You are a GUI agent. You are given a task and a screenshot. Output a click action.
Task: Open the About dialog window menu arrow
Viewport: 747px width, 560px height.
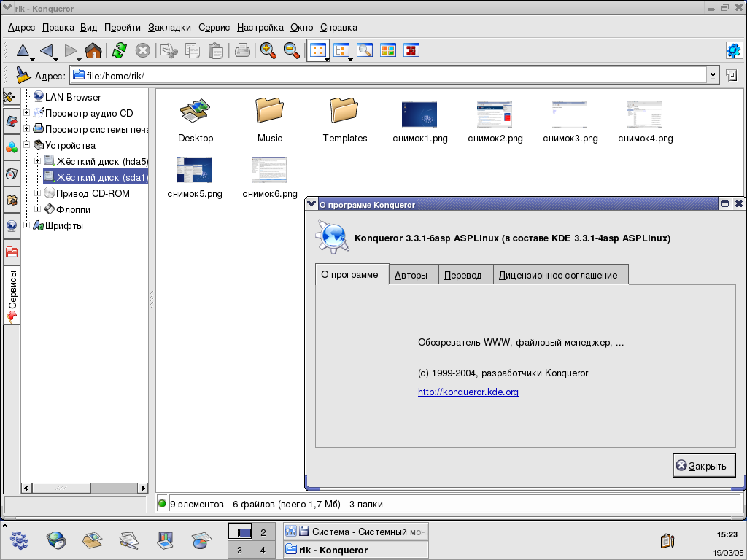point(311,204)
